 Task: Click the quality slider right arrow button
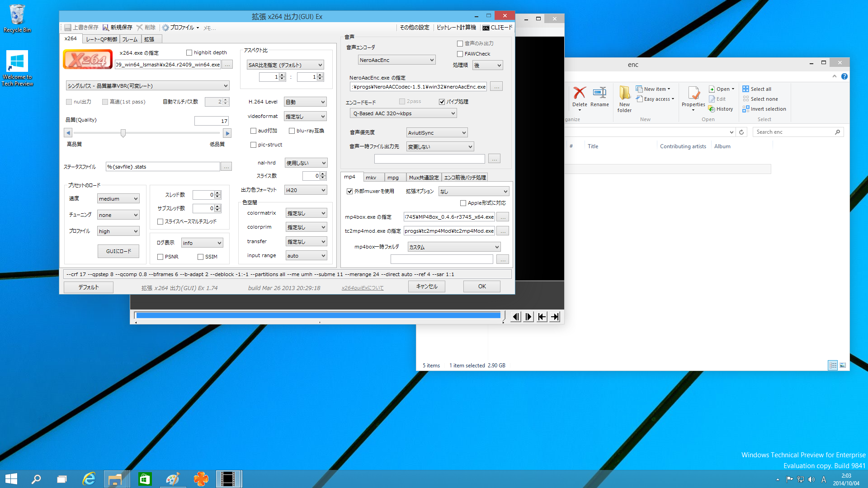coord(227,133)
